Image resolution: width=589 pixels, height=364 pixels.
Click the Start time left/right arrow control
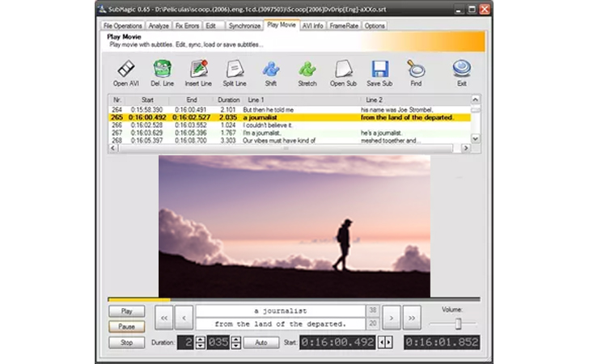385,342
